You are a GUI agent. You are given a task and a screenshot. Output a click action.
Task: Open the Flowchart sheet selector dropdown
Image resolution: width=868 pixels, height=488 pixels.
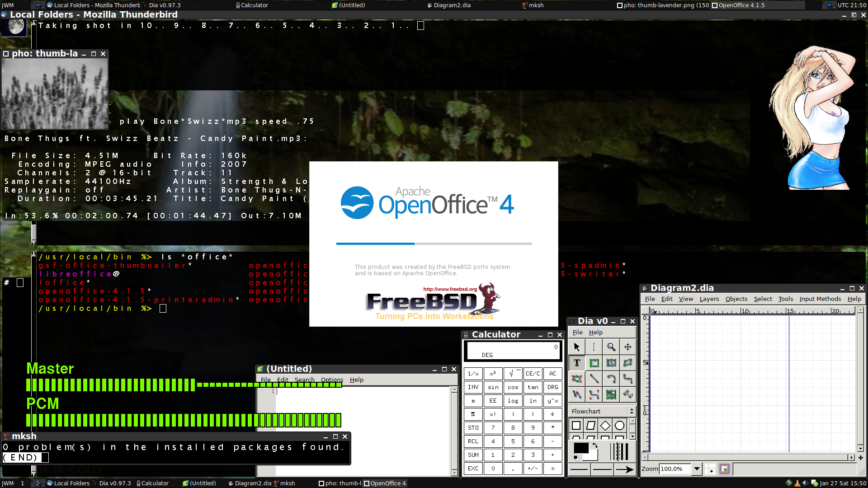(x=602, y=411)
